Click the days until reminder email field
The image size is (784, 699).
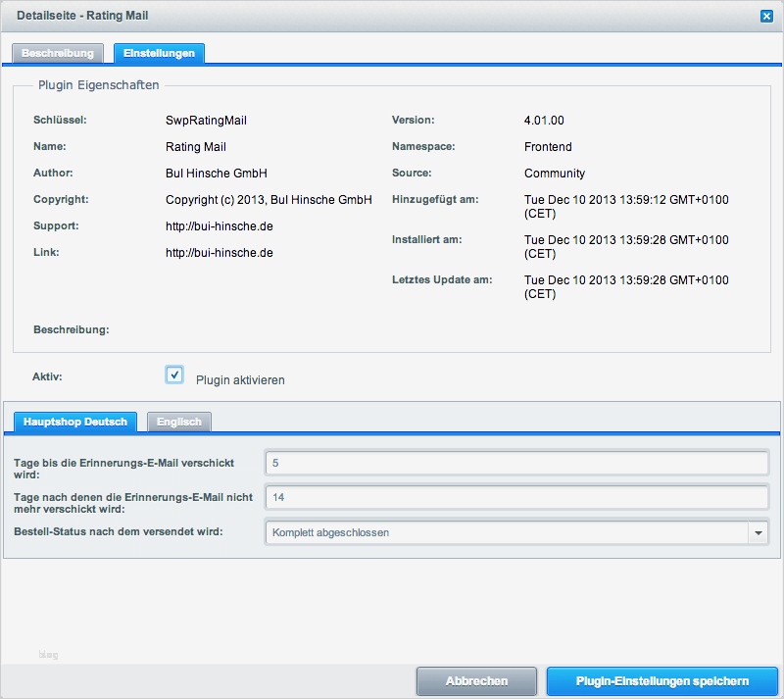click(516, 463)
